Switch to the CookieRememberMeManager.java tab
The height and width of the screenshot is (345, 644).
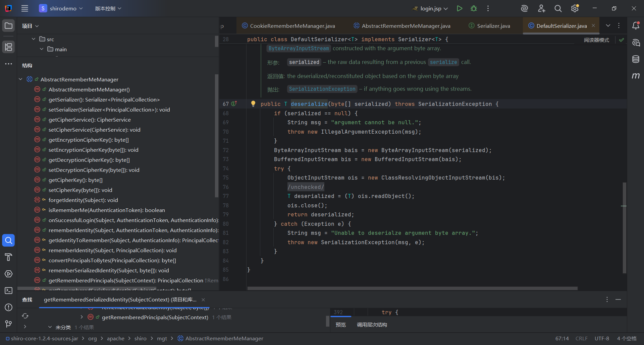(x=292, y=26)
